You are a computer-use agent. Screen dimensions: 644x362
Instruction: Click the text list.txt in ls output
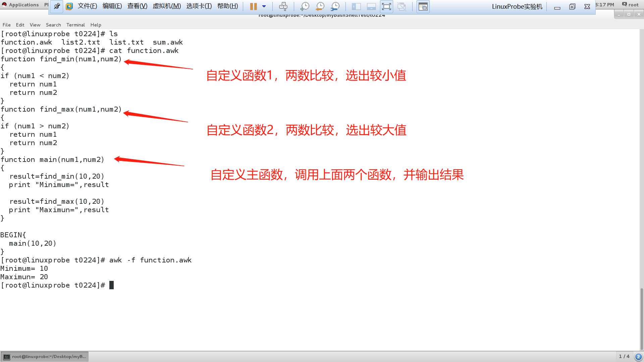pyautogui.click(x=126, y=42)
